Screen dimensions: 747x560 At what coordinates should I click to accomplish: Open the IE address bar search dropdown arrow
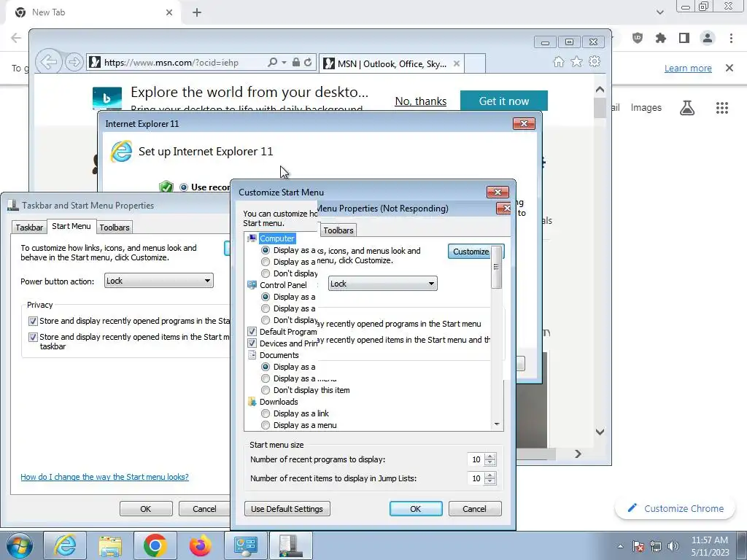[x=284, y=63]
